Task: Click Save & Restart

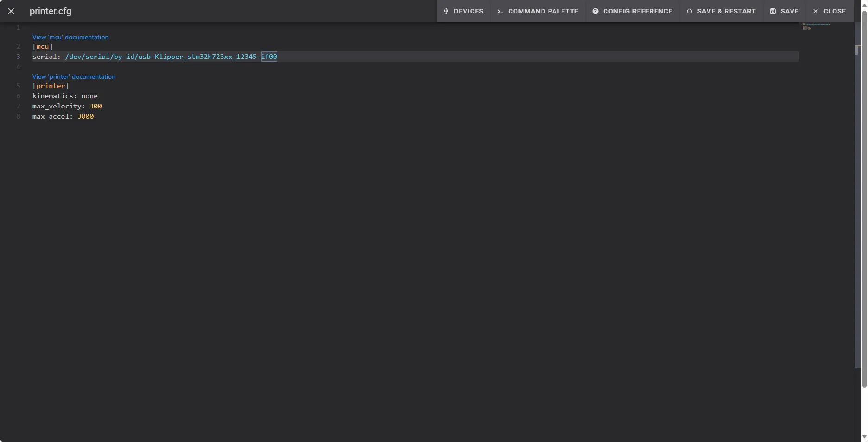Action: [x=721, y=11]
